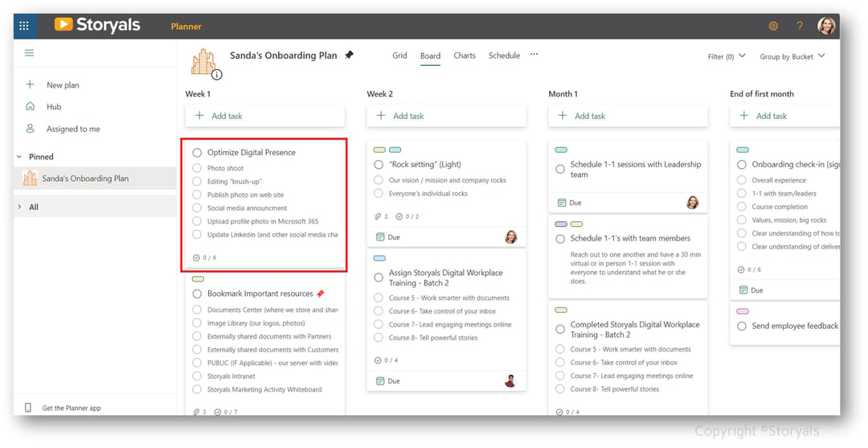Click the Planner app name in header
The image size is (868, 448).
pos(186,26)
